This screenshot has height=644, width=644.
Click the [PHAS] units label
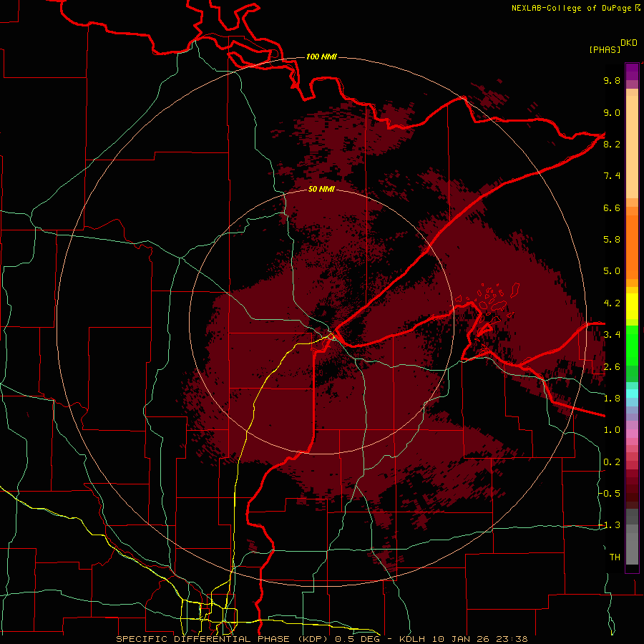click(605, 49)
